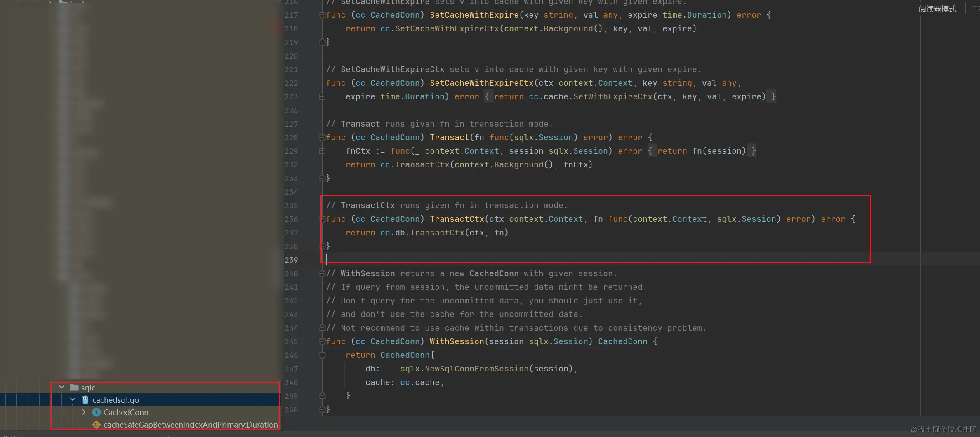Expand the folded block on line 223
980x437 pixels.
tap(322, 96)
